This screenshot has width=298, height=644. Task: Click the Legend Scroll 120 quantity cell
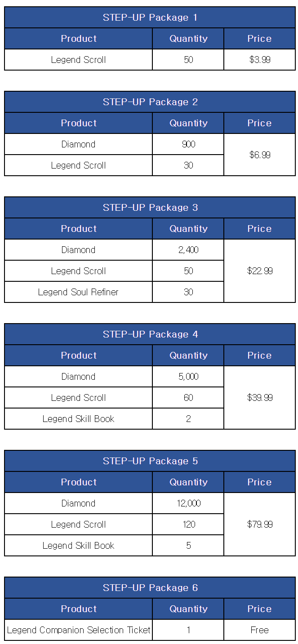188,524
